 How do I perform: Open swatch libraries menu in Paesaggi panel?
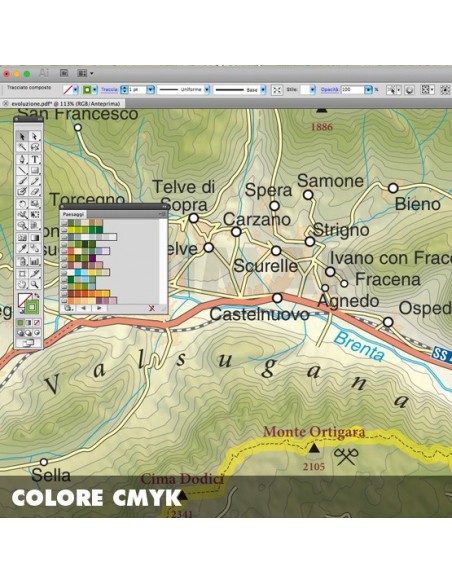pos(68,308)
